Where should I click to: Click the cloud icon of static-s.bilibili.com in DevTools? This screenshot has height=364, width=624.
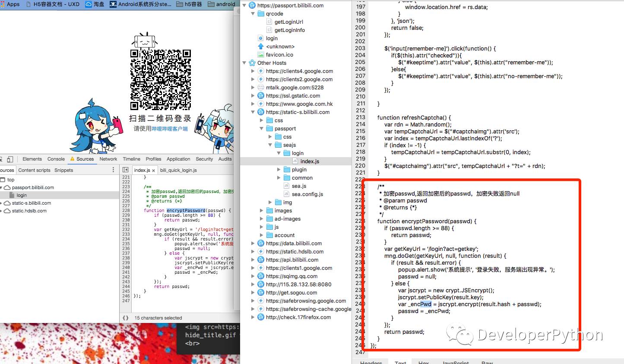(x=7, y=203)
